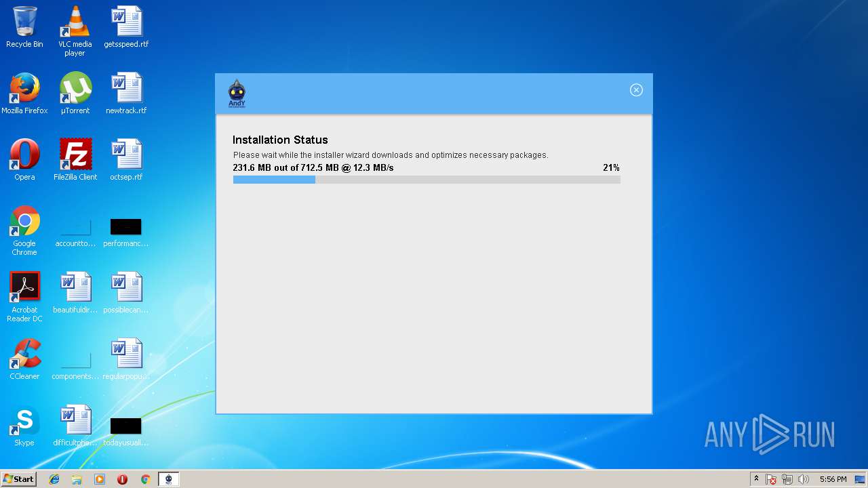Select the beautifuldir... document icon
Viewport: 868px width, 488px height.
75,293
